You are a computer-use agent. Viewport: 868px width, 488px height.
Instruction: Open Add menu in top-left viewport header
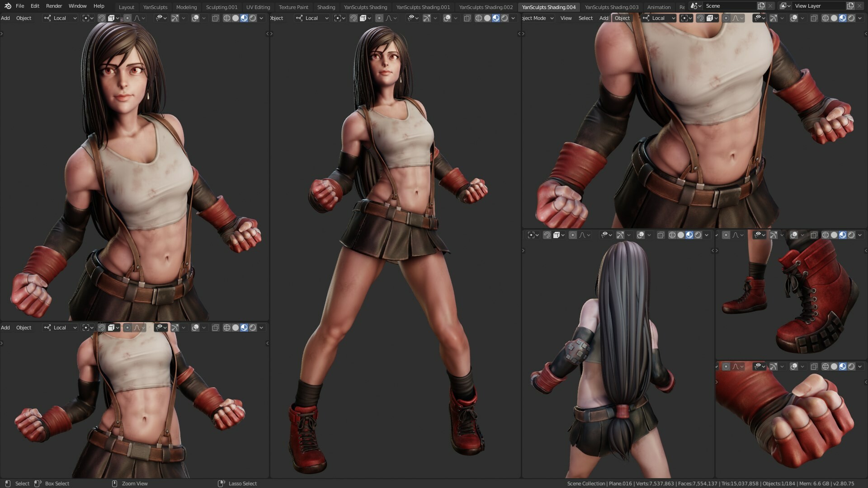click(5, 18)
